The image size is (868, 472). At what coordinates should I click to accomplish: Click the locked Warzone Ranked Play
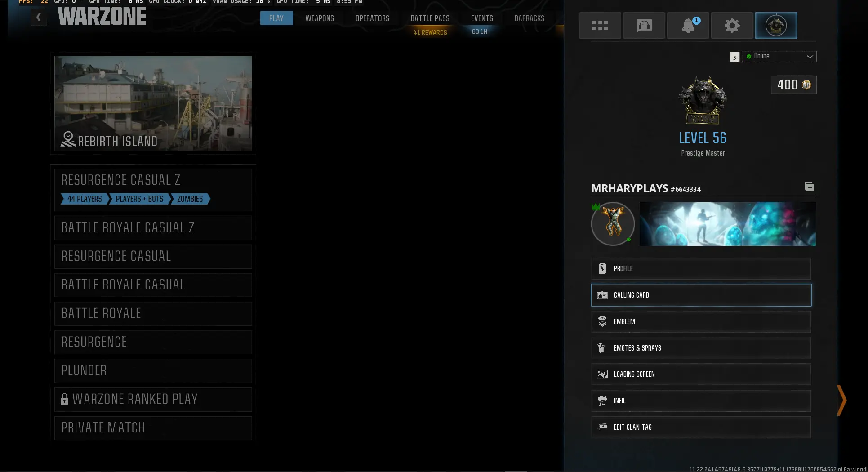click(153, 399)
